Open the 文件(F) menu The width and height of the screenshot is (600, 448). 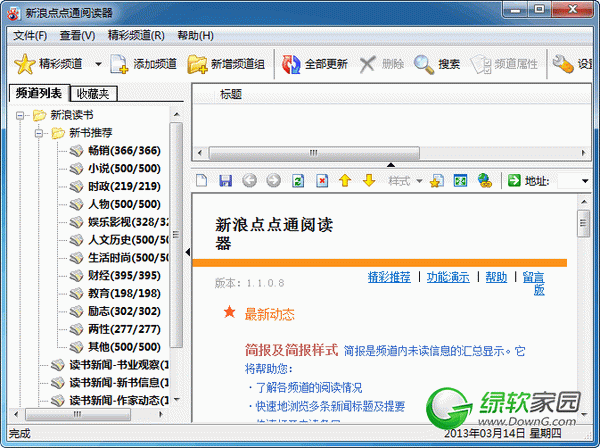pos(30,36)
